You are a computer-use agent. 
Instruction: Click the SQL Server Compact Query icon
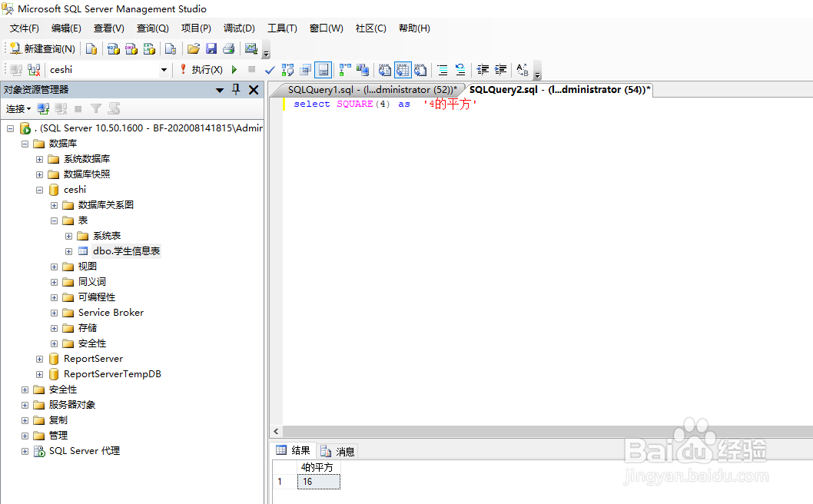[170, 48]
